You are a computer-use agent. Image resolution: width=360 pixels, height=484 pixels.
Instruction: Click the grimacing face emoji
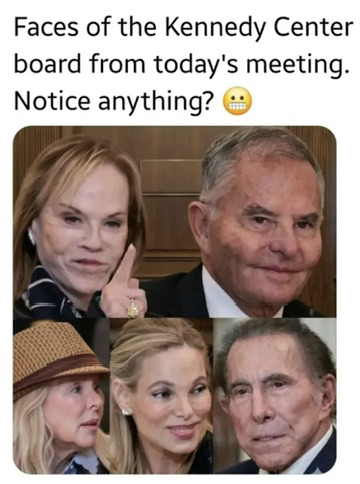[238, 102]
